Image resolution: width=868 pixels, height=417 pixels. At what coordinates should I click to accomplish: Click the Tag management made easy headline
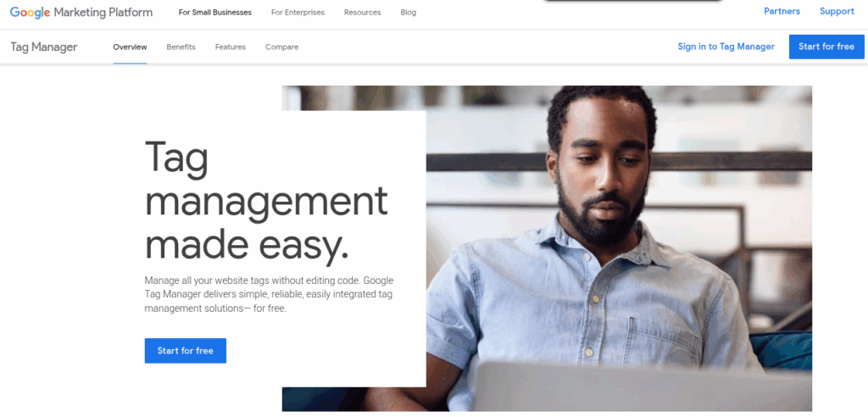(x=265, y=201)
